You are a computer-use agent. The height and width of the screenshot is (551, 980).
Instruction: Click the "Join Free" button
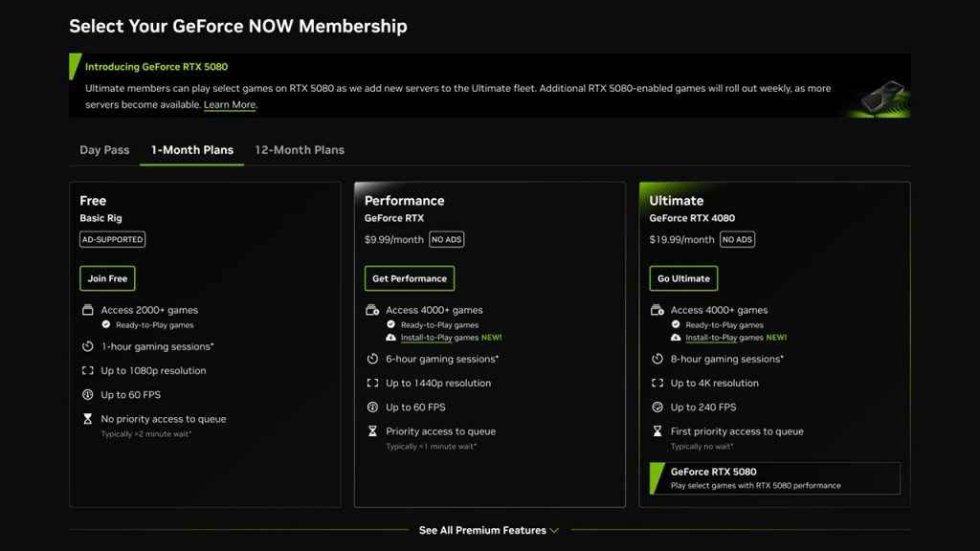106,278
